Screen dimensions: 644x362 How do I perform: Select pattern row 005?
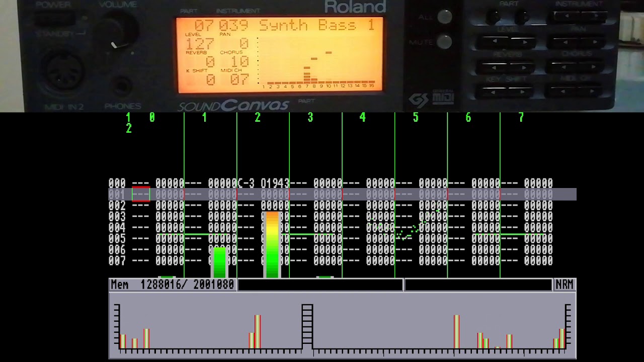[x=331, y=238]
